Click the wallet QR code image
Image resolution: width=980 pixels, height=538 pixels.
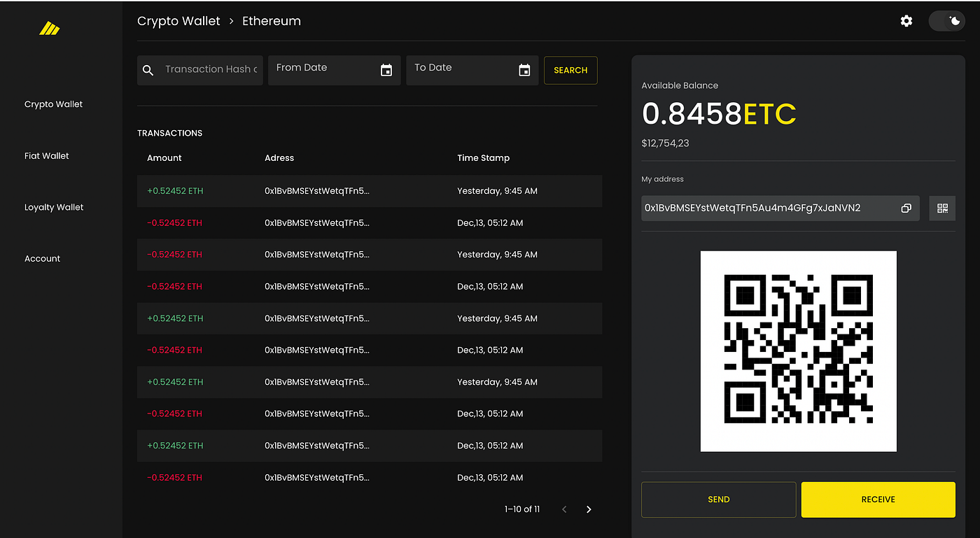pyautogui.click(x=799, y=351)
